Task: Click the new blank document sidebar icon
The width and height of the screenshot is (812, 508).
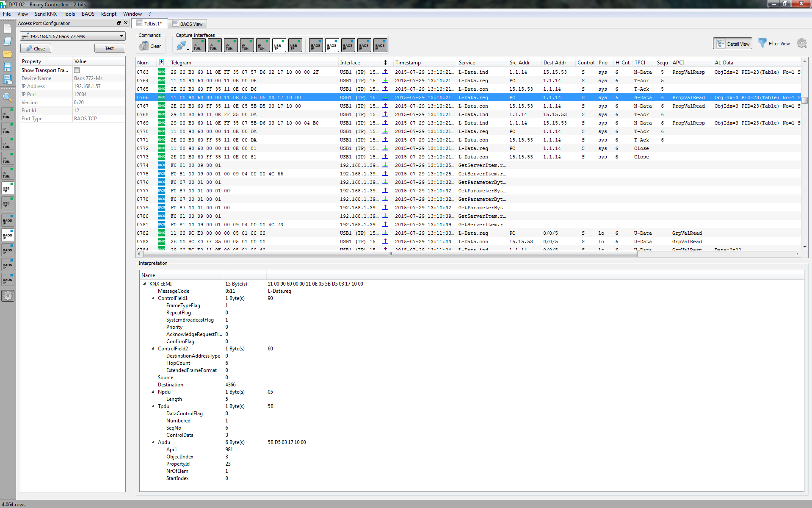Action: click(x=8, y=29)
